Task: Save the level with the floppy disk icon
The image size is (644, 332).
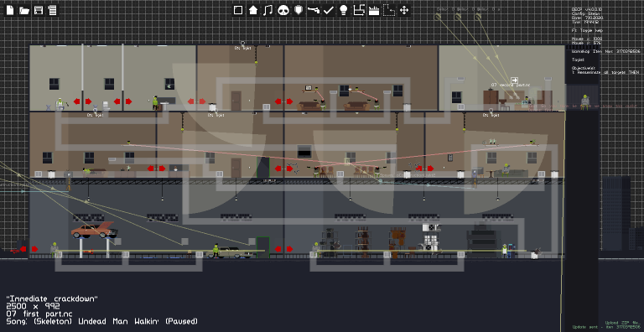Action: coord(39,10)
